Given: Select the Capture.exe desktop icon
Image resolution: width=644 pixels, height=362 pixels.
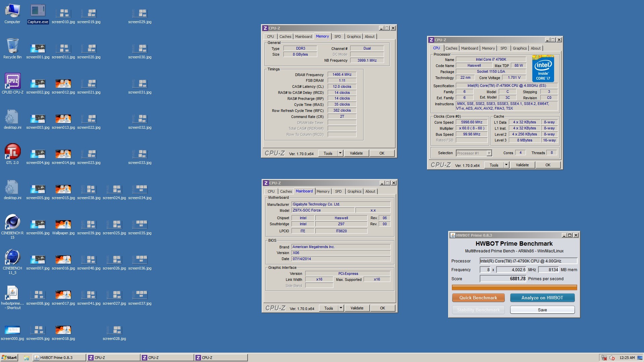Looking at the screenshot, I should (38, 14).
